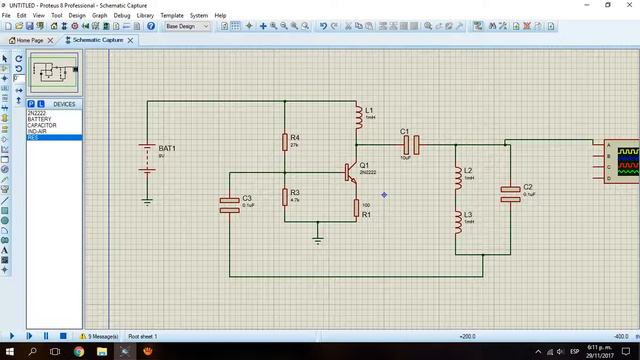Click the X-Mirror horizontal flip icon

[19, 90]
